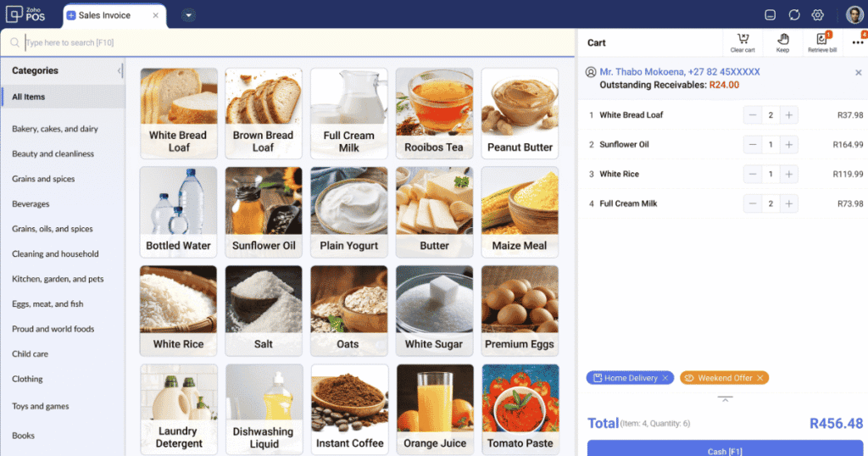The width and height of the screenshot is (868, 456).
Task: Open the dropdown arrow beside Sales Invoice tab
Action: click(188, 15)
